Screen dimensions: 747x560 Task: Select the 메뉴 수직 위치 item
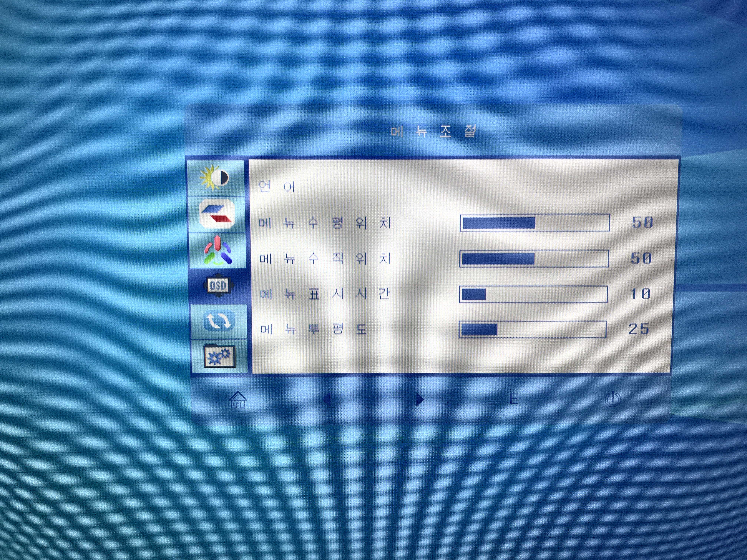(325, 259)
